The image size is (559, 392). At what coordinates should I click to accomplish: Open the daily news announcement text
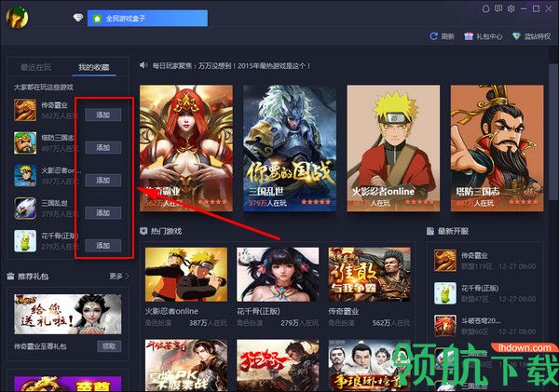pyautogui.click(x=231, y=66)
